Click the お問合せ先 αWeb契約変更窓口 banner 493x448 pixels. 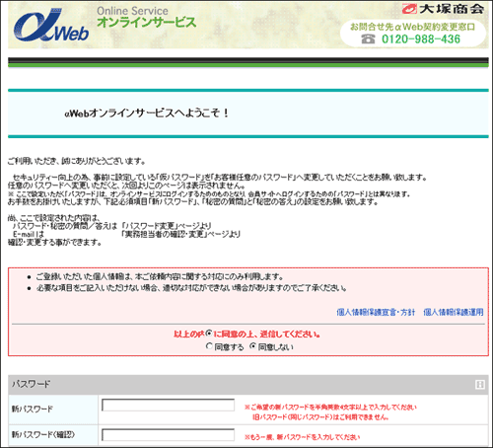click(x=413, y=34)
